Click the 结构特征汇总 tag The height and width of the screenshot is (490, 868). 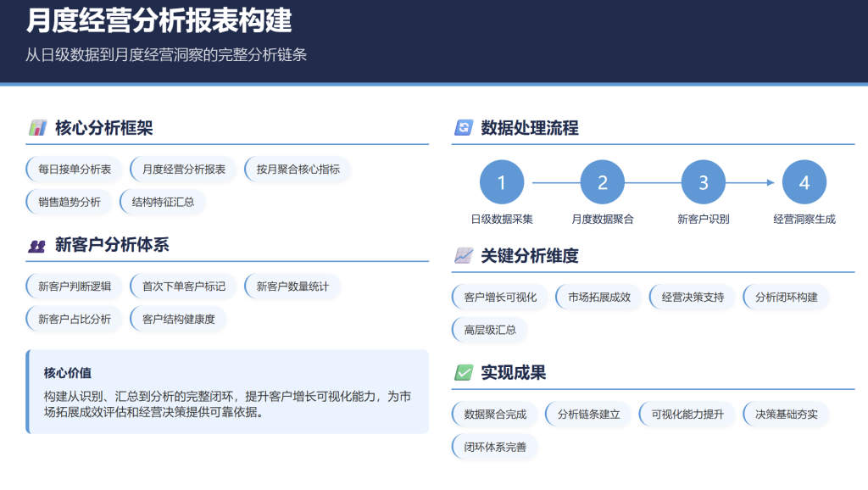tap(163, 202)
